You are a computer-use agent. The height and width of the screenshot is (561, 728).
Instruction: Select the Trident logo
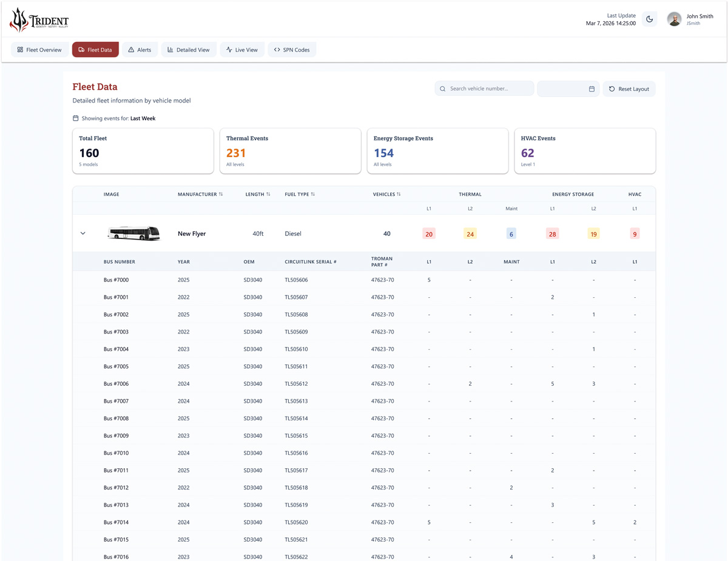(x=38, y=19)
